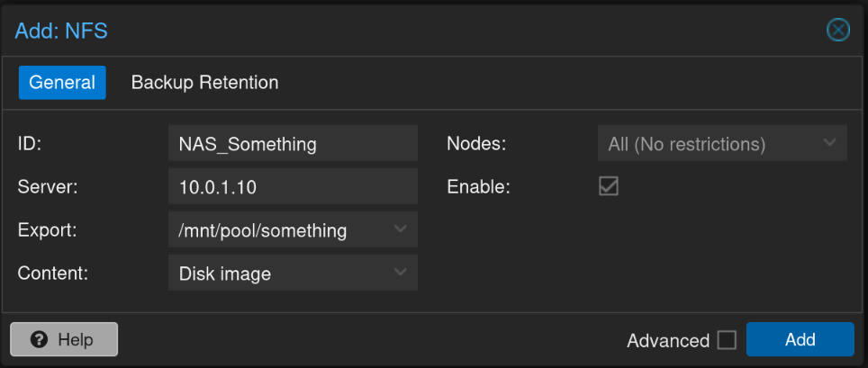This screenshot has width=868, height=368.
Task: Click the Disk image text in Content
Action: pyautogui.click(x=224, y=274)
